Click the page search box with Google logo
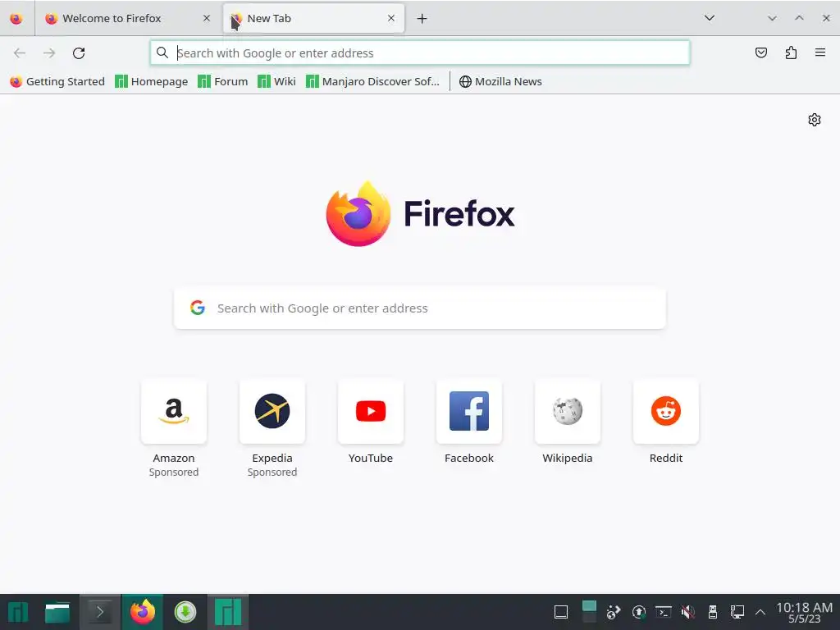The image size is (840, 630). tap(420, 308)
